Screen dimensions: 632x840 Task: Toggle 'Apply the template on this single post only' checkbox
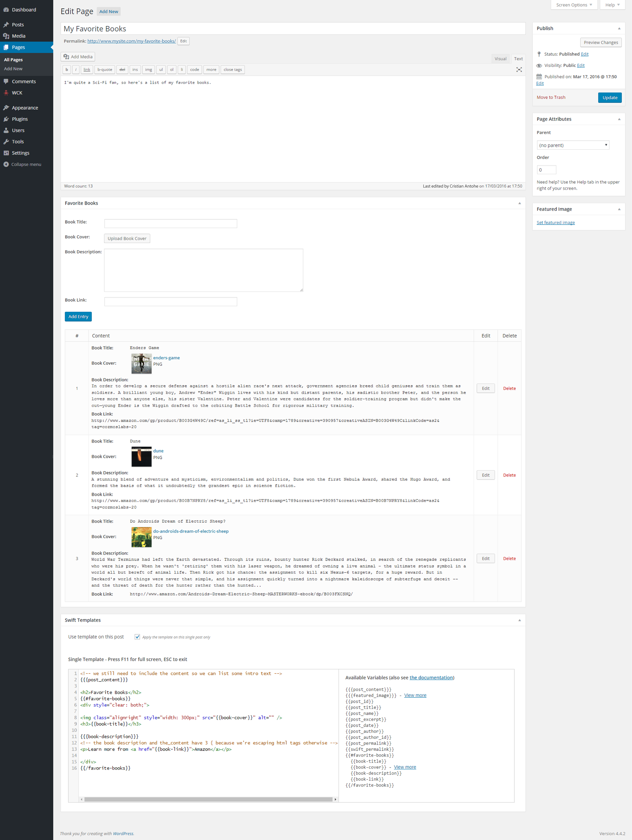[137, 637]
